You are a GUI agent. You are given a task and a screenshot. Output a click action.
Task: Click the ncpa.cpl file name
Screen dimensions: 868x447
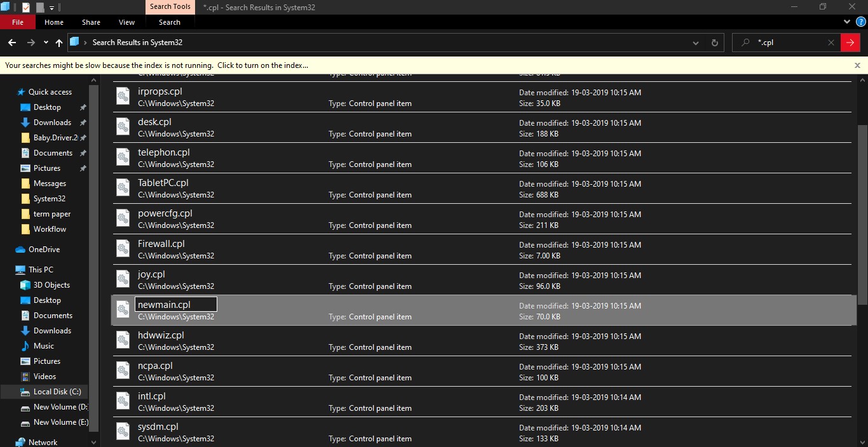point(155,366)
